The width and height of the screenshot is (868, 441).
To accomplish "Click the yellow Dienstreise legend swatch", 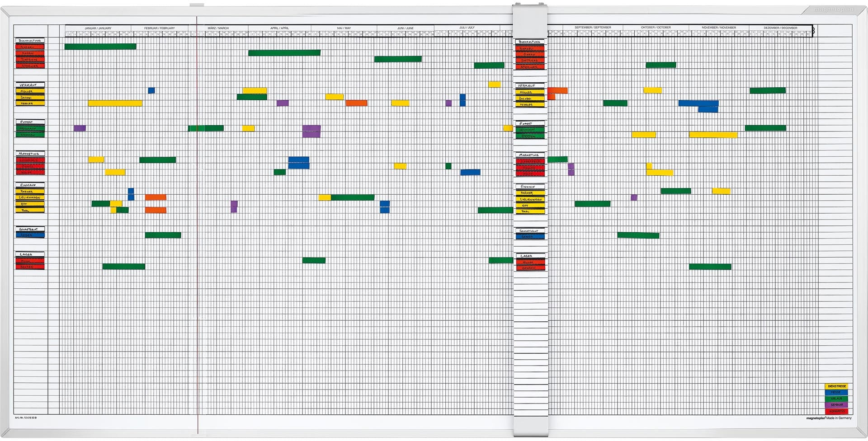I will coord(836,386).
